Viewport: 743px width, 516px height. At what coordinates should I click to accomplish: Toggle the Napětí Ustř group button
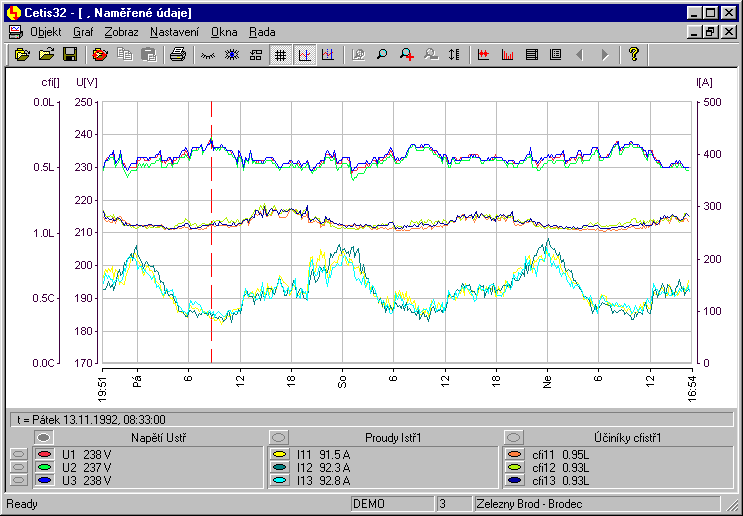(44, 437)
